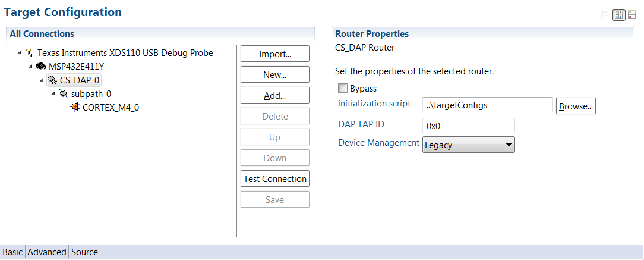644x260 pixels.
Task: Click the DAP TAP ID field
Action: (x=468, y=126)
